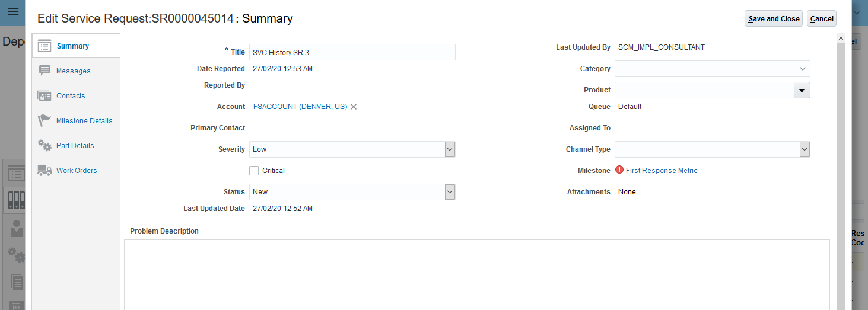Image resolution: width=868 pixels, height=310 pixels.
Task: Click the Messages speech bubble icon
Action: tap(44, 71)
